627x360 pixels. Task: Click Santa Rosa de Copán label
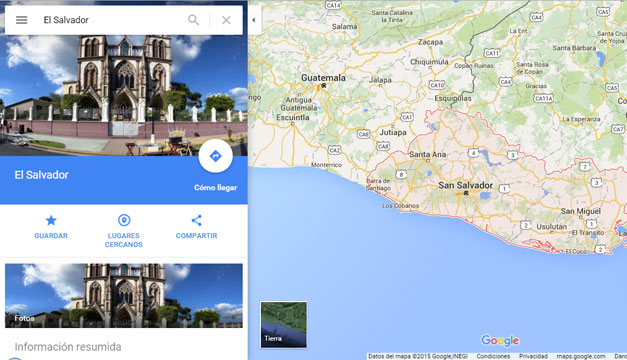click(532, 68)
